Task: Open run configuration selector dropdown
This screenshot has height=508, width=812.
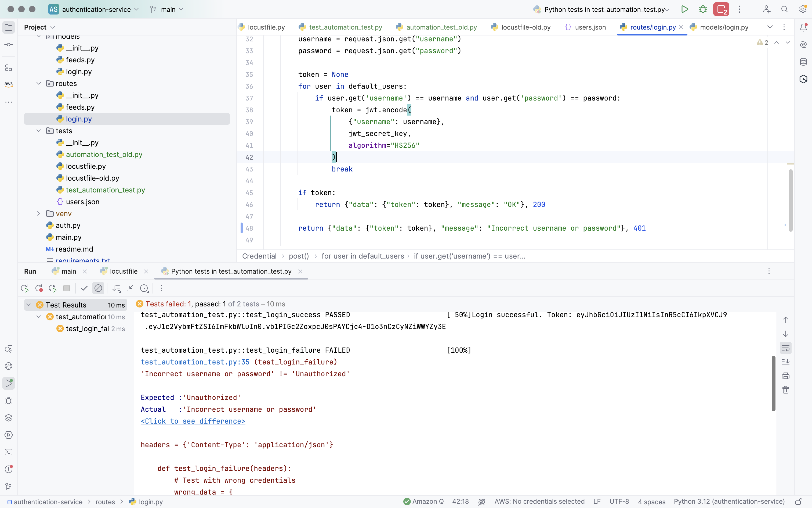Action: (601, 9)
